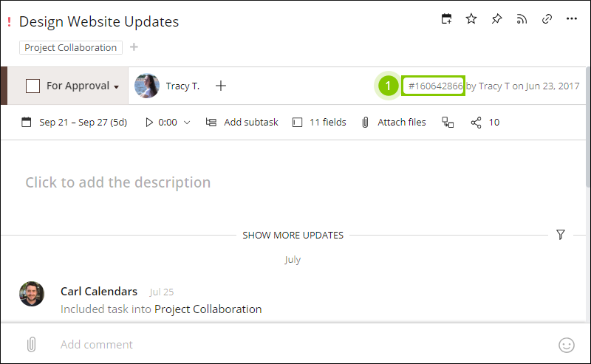Click the 0:00 timer value
This screenshot has width=591, height=364.
168,123
